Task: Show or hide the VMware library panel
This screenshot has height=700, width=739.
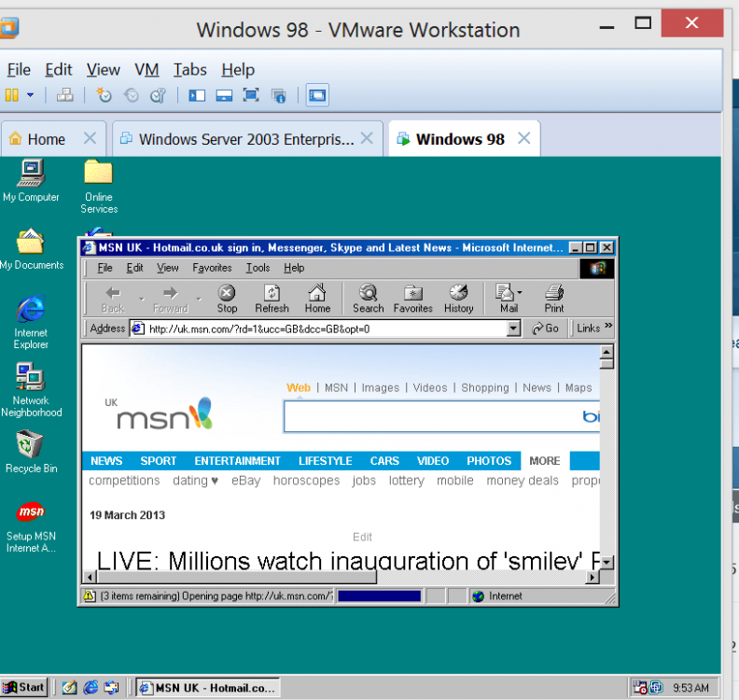Action: (x=197, y=96)
